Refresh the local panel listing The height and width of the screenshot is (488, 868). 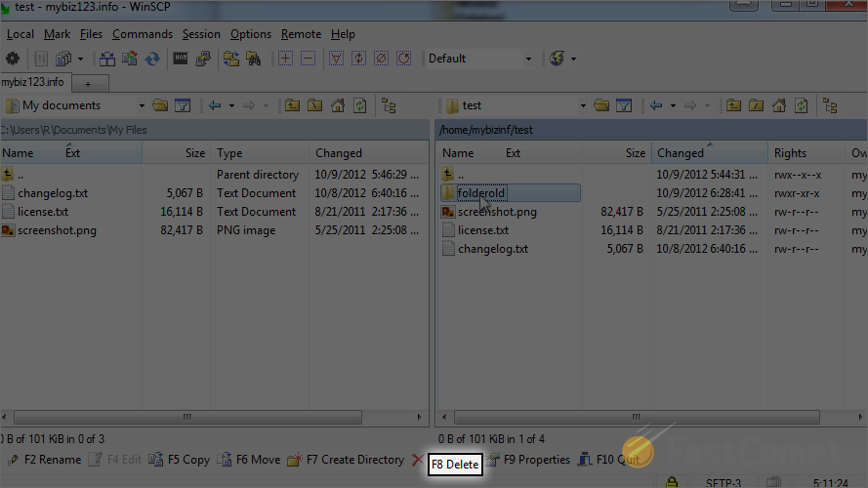click(360, 105)
